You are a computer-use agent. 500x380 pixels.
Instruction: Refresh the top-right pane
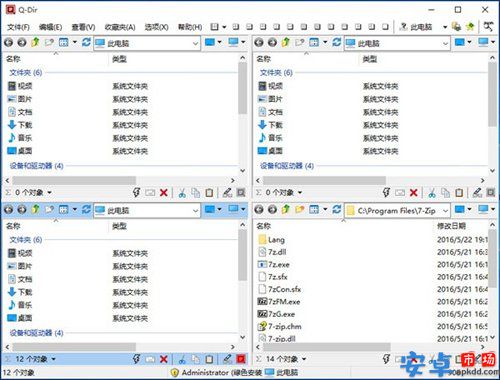pos(337,42)
